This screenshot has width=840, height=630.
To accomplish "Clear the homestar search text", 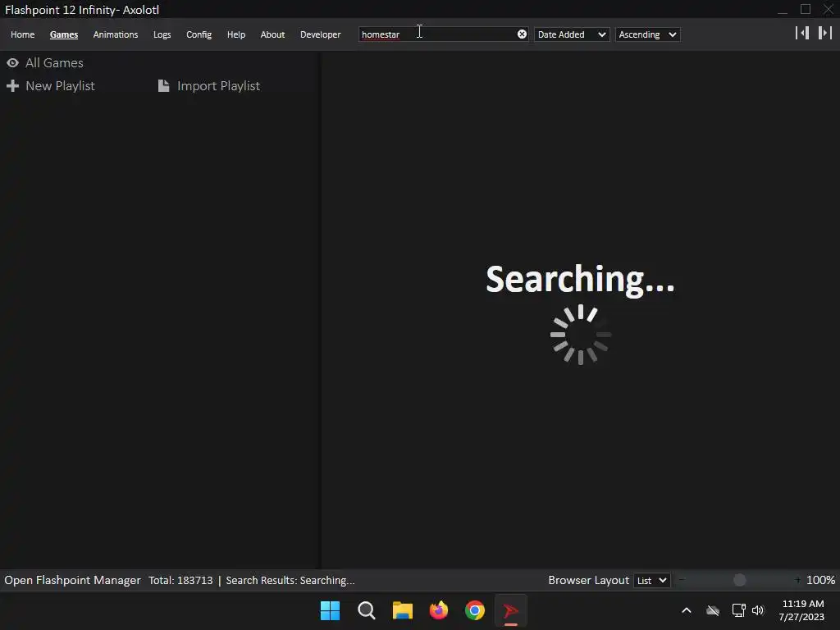I will point(522,34).
